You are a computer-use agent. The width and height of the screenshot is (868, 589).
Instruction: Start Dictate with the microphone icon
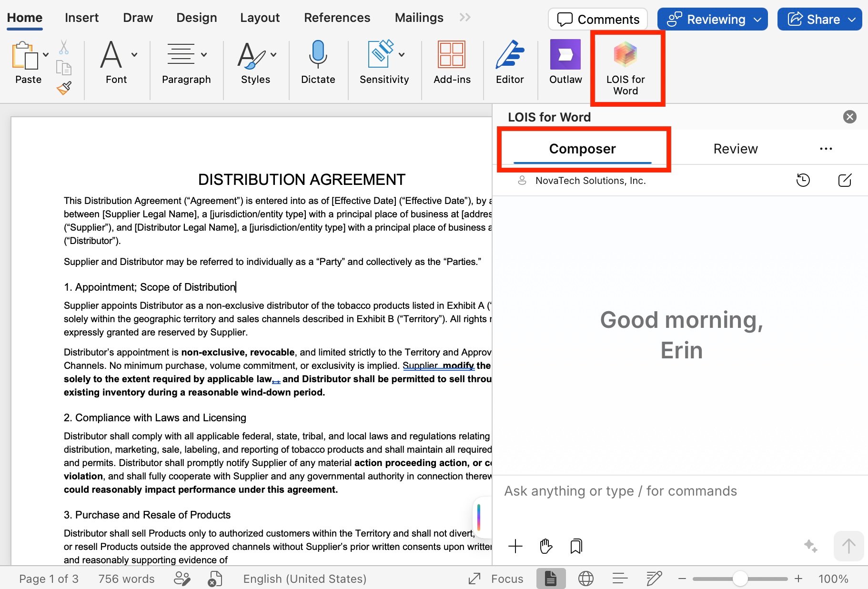318,54
